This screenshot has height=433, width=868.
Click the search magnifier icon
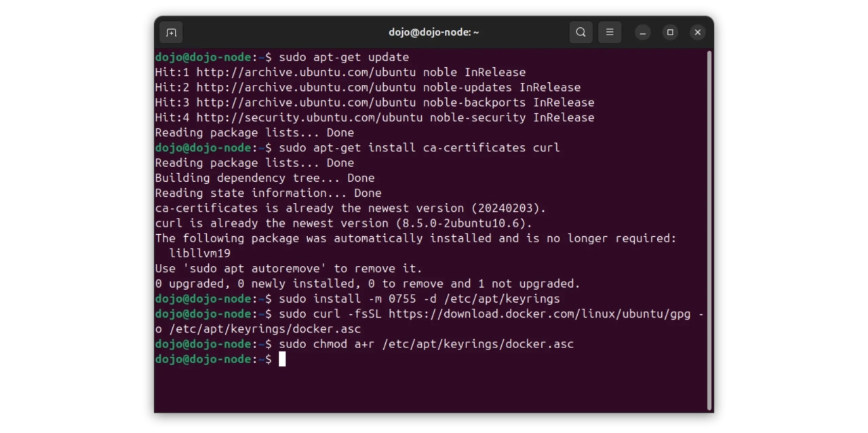tap(580, 33)
